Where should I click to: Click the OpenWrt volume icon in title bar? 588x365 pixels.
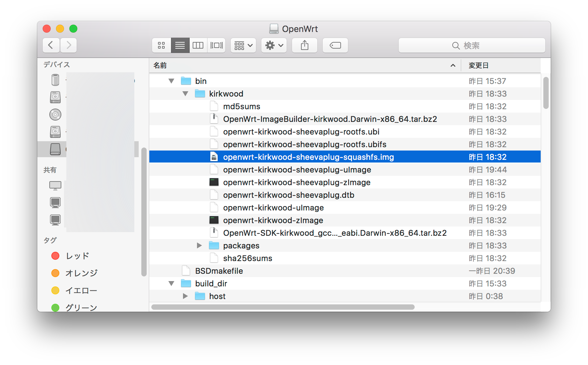pos(274,29)
